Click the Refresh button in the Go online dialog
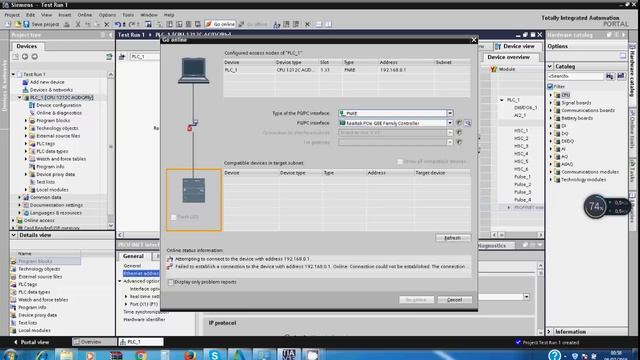Image resolution: width=640 pixels, height=360 pixels. [453, 238]
